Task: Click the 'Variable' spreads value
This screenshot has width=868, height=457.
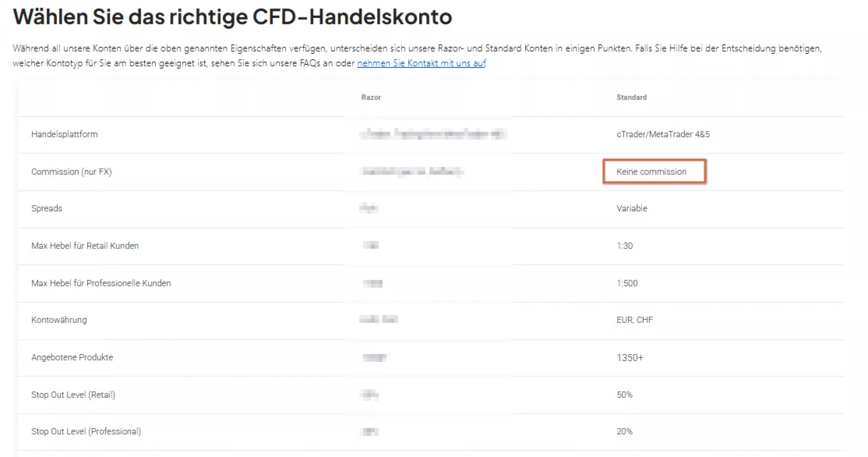Action: click(631, 209)
